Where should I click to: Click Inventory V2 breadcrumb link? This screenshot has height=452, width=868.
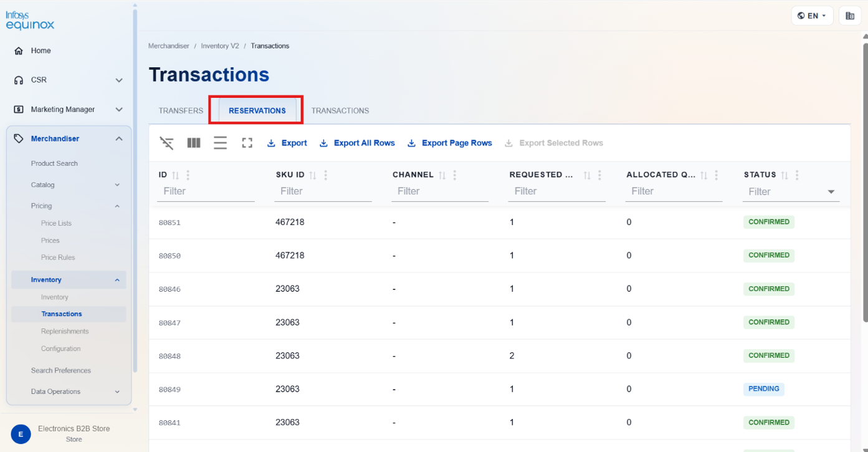coord(220,46)
